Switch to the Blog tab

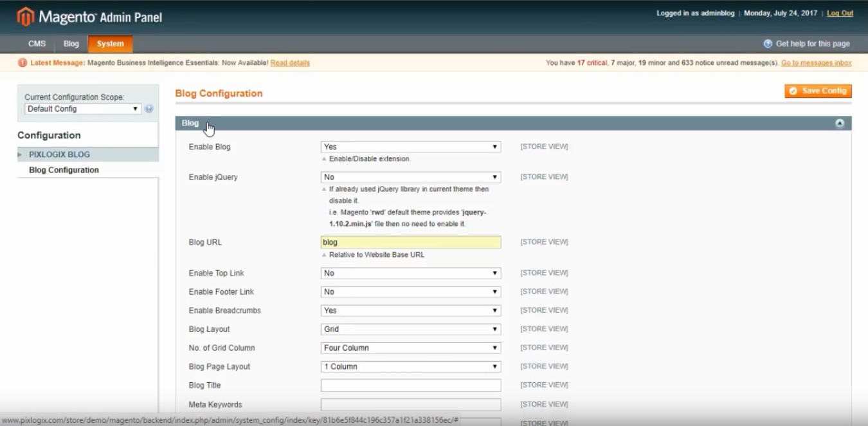(x=71, y=44)
